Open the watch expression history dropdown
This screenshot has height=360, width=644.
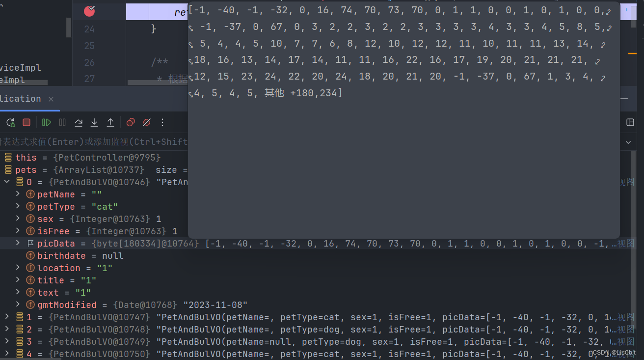(628, 142)
